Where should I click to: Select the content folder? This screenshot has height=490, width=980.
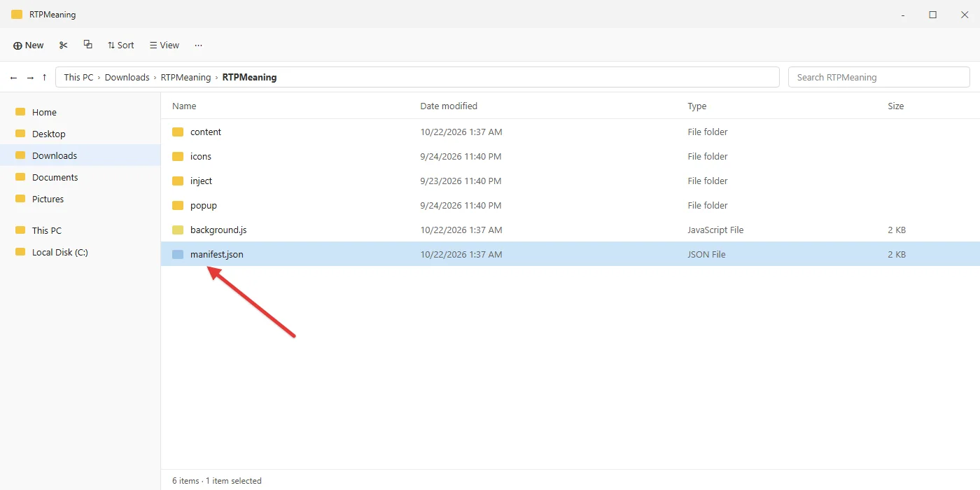coord(570,132)
